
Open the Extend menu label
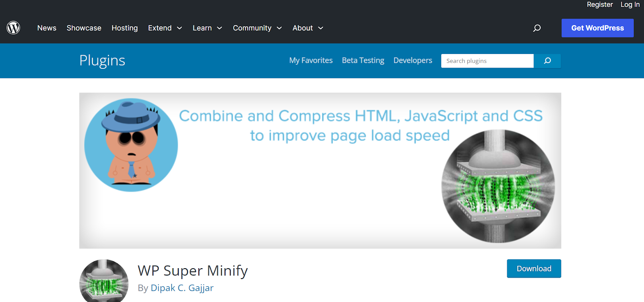(x=160, y=28)
